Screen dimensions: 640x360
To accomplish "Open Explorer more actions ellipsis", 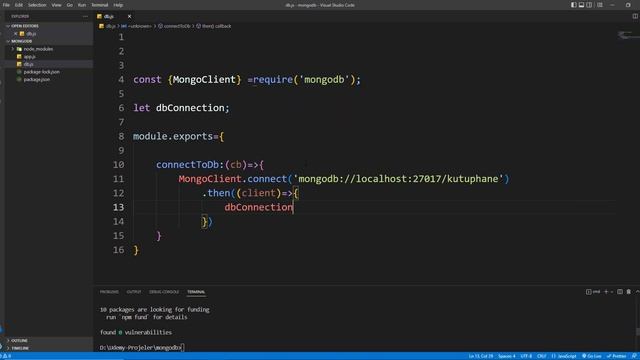I will pos(85,16).
